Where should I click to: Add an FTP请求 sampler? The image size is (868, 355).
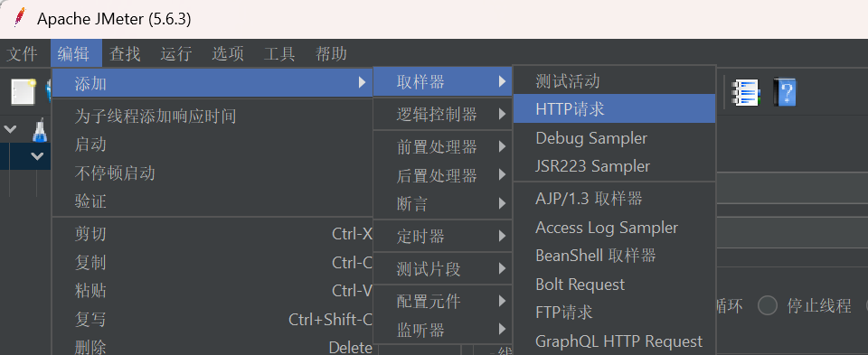point(615,313)
